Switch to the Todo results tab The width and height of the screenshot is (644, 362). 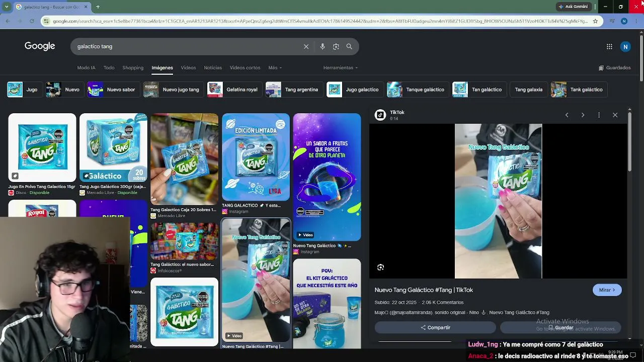pos(109,68)
